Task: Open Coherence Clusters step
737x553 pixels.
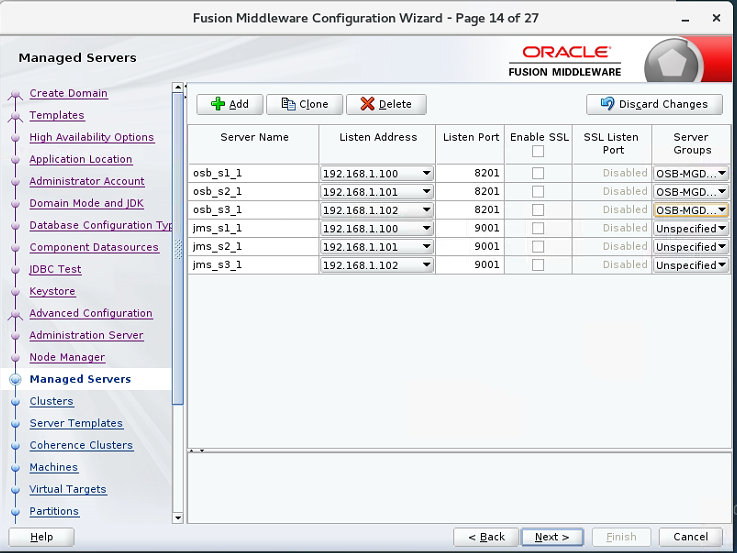Action: (81, 445)
